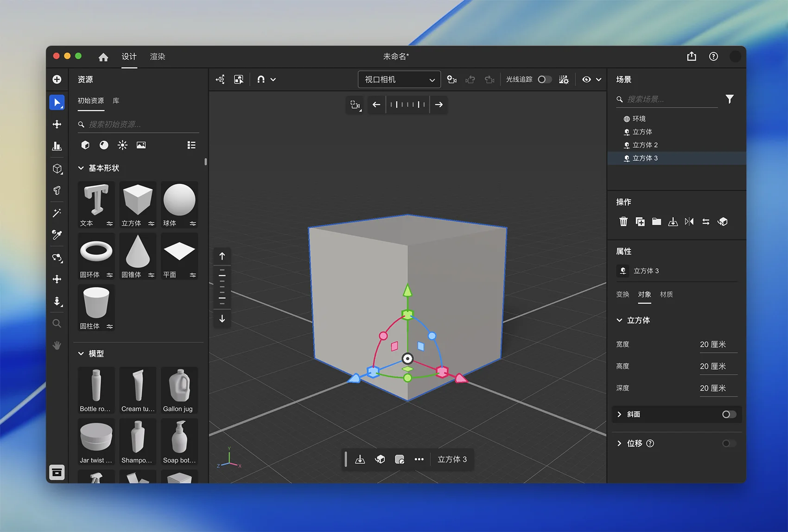Collapse the 基本形状 section

81,168
